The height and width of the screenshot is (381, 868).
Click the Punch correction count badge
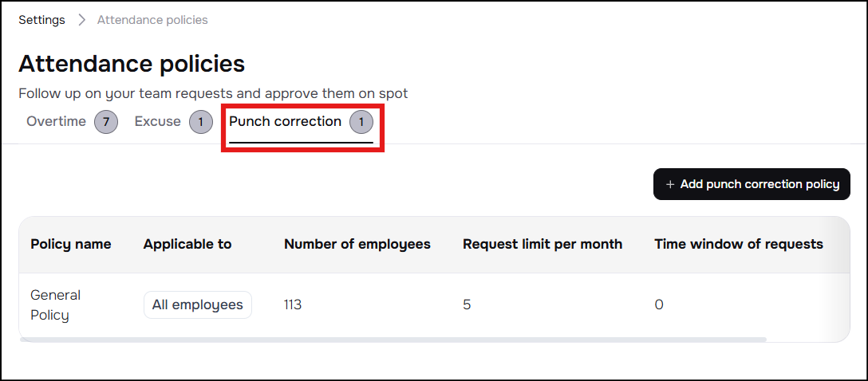pyautogui.click(x=361, y=123)
